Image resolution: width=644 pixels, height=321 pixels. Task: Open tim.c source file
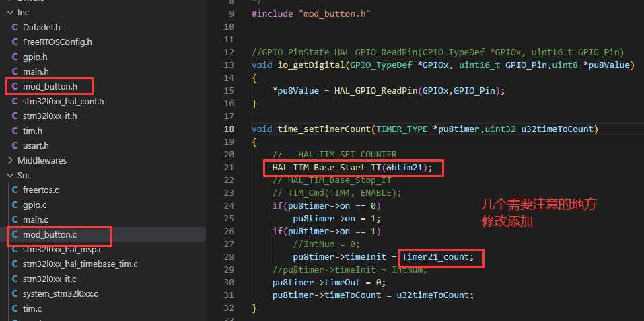tap(32, 308)
